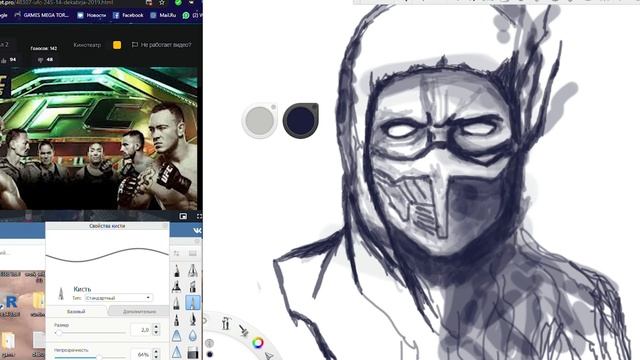Click the Голосов: 142 text
The height and width of the screenshot is (360, 640).
[44, 48]
